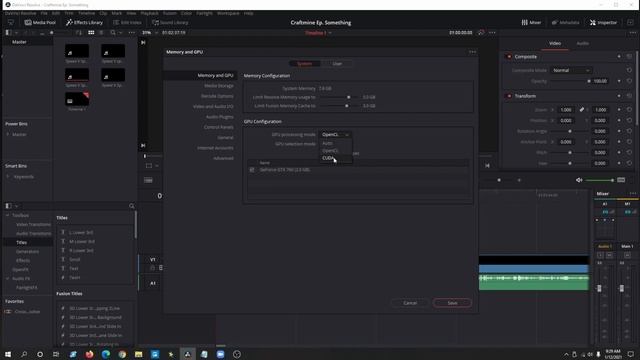Open the Workspace menu
640x360 pixels.
228,13
